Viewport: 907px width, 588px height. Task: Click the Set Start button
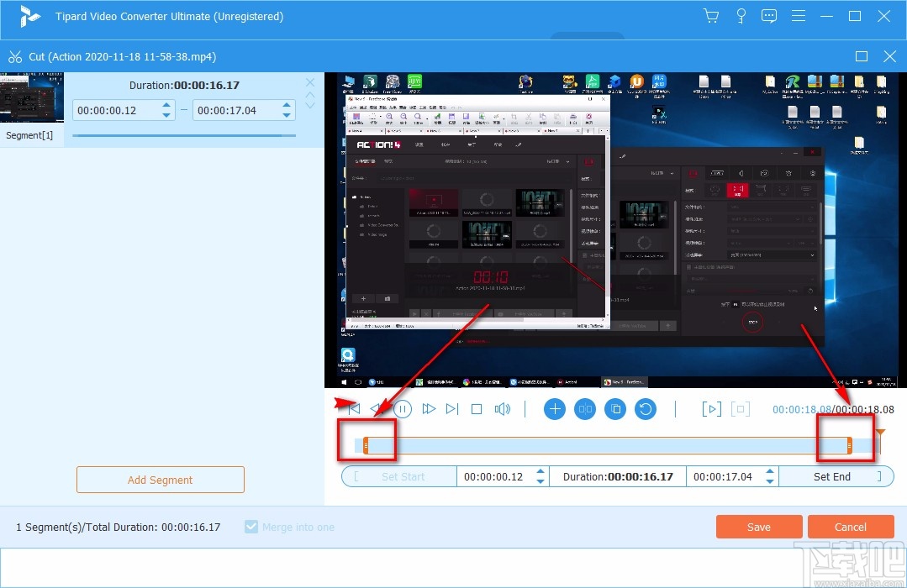click(399, 476)
